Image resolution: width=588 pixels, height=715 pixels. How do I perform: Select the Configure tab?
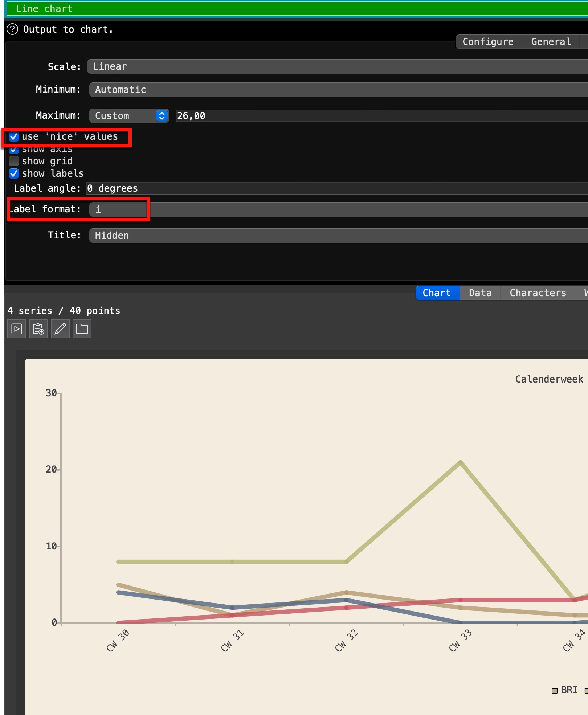tap(488, 42)
